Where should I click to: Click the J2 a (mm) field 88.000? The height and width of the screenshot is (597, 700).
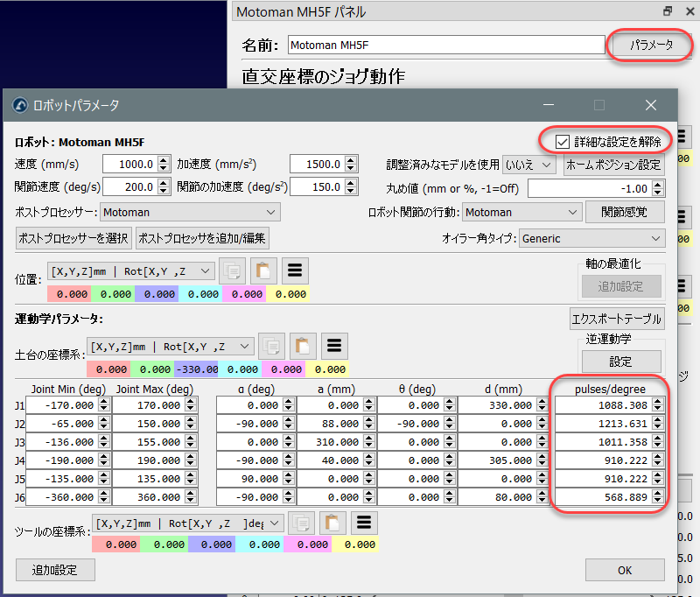coord(336,424)
